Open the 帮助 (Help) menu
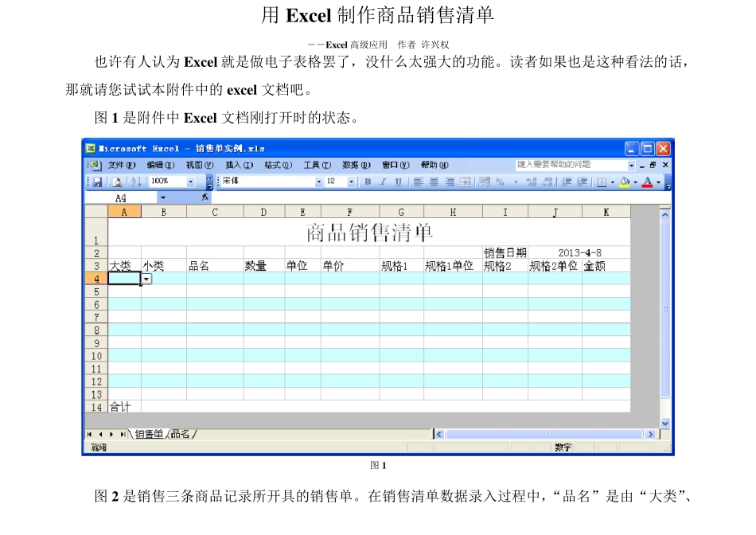This screenshot has width=756, height=535. tap(435, 165)
